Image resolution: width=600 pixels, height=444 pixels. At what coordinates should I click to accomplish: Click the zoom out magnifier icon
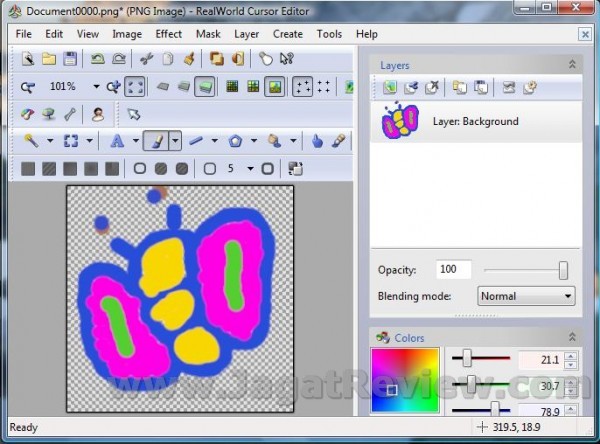coord(27,87)
